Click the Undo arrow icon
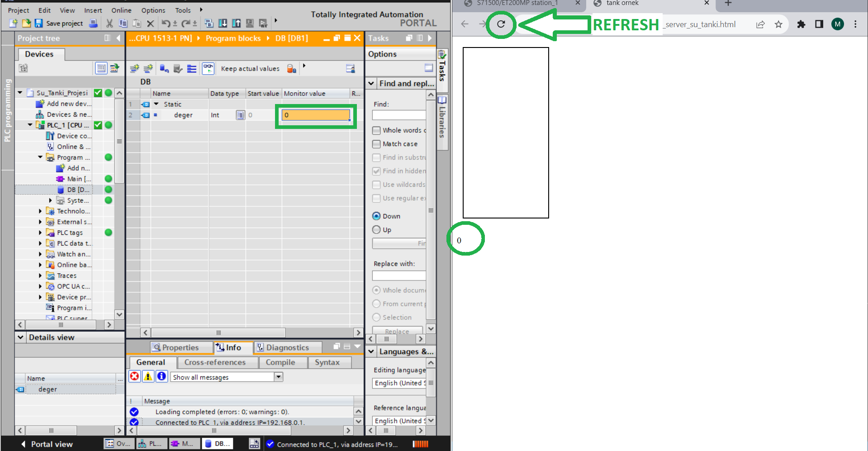This screenshot has width=868, height=451. coord(166,23)
